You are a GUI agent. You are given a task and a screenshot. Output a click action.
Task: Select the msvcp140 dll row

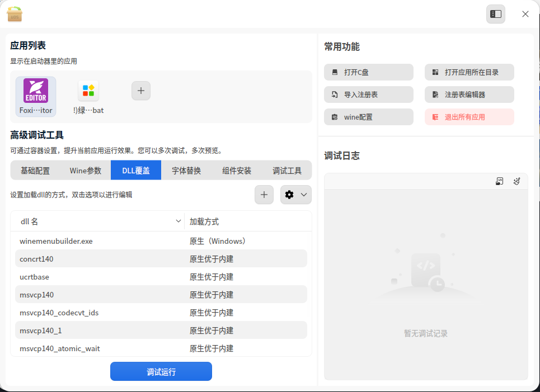(161, 295)
